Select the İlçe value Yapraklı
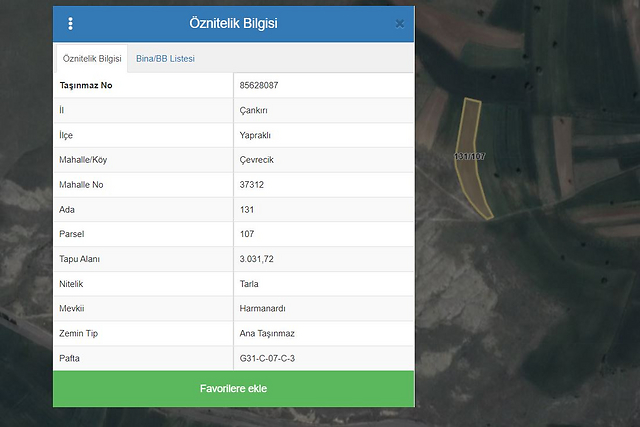Image resolution: width=640 pixels, height=427 pixels. click(x=256, y=136)
